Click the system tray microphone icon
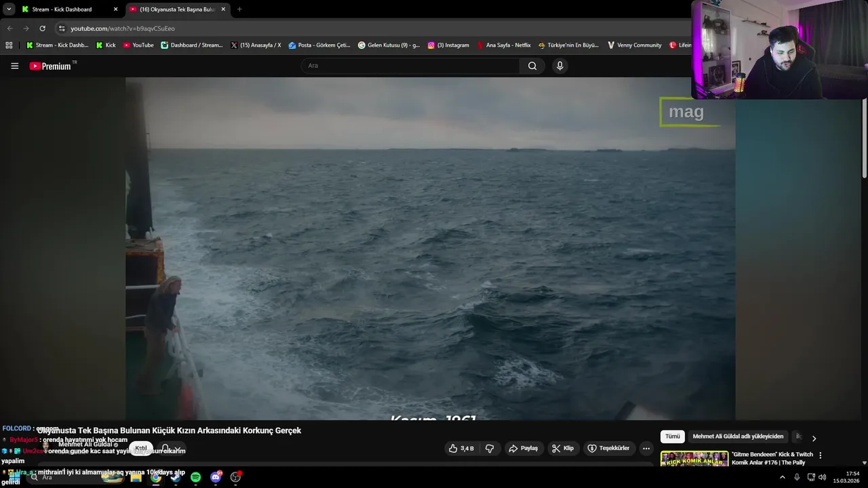Viewport: 868px width, 488px height. (797, 477)
